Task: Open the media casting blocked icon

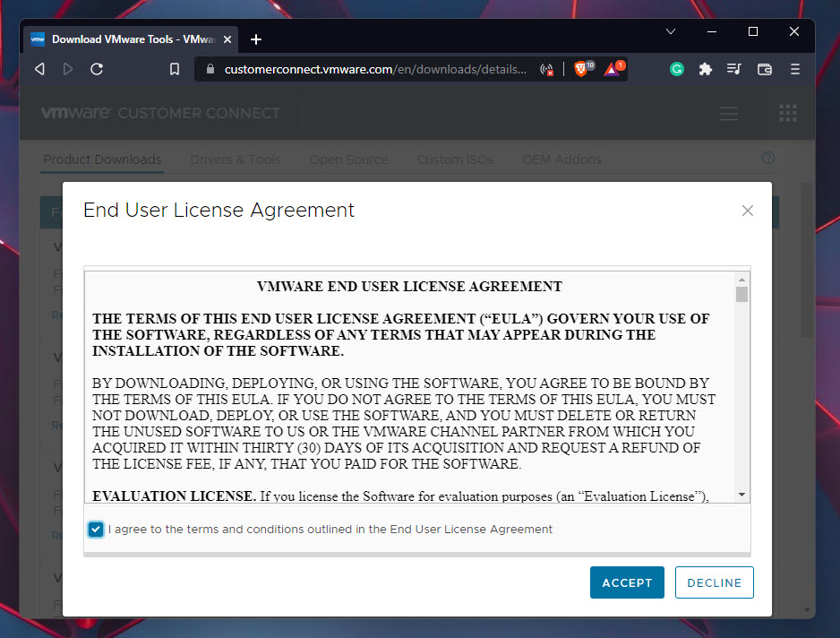Action: pos(546,70)
